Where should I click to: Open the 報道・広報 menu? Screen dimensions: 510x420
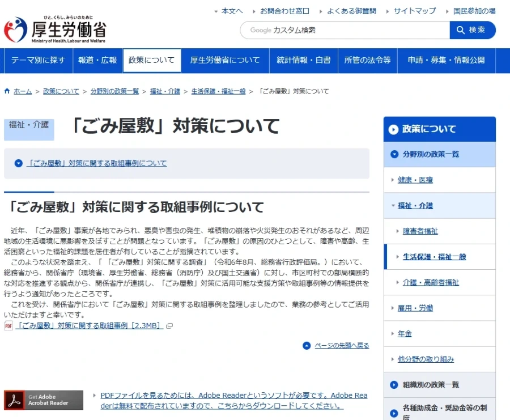pos(97,60)
